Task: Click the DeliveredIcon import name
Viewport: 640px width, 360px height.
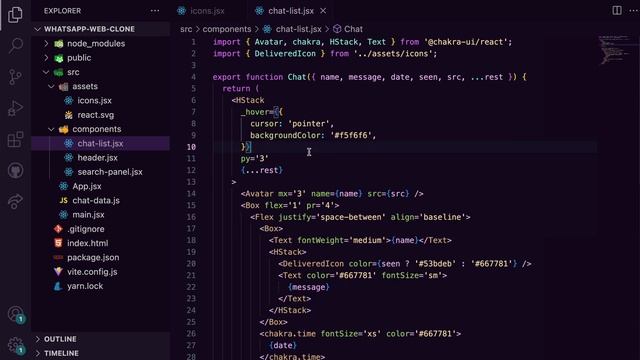Action: click(x=285, y=54)
